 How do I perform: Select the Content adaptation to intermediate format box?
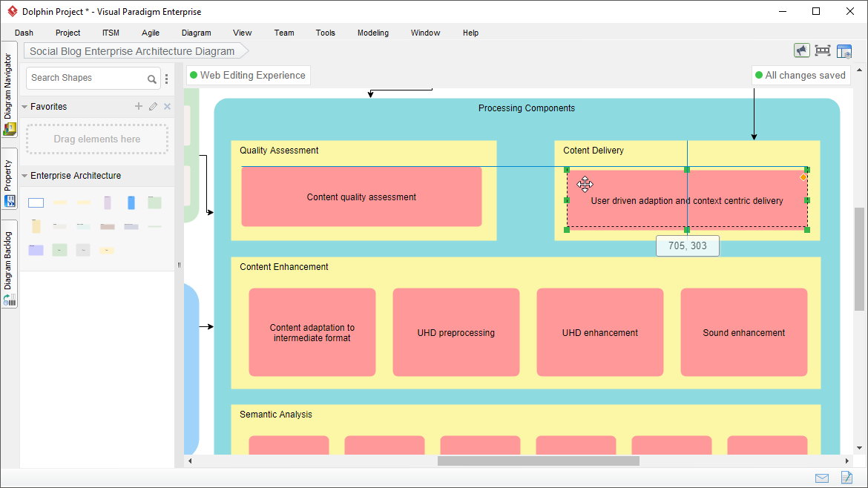pos(312,332)
